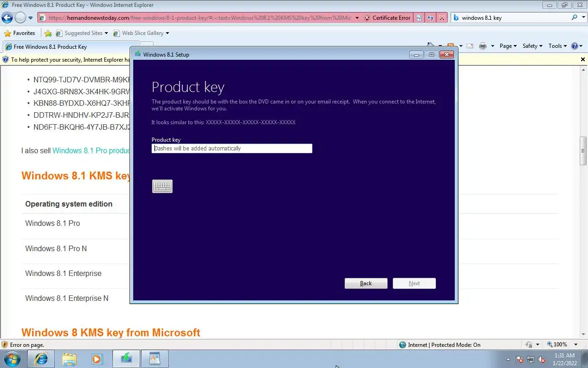Click the IE forward navigation arrow
Image resolution: width=588 pixels, height=368 pixels.
point(20,18)
